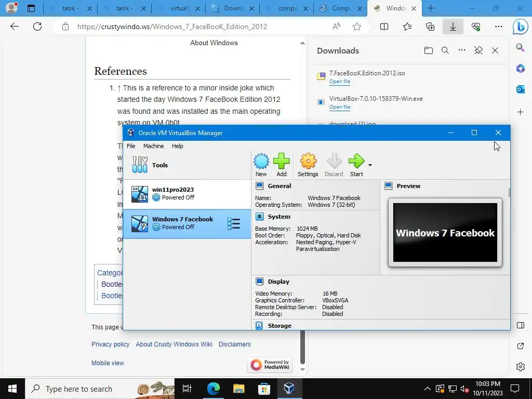Follow the Privacy policy link

110,344
